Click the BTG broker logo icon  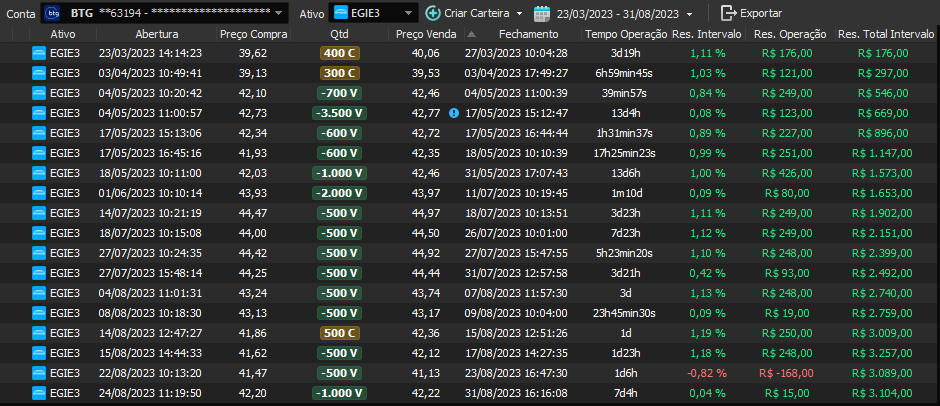click(x=53, y=13)
